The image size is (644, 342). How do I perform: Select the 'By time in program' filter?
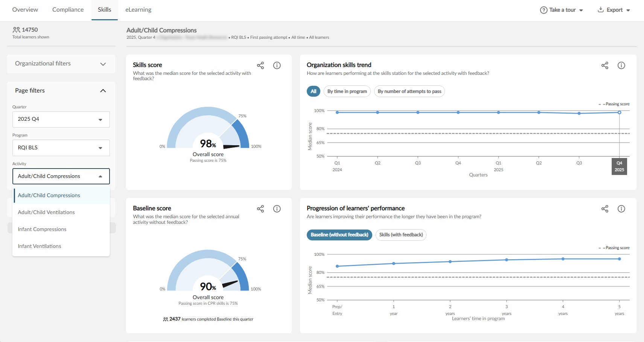347,91
